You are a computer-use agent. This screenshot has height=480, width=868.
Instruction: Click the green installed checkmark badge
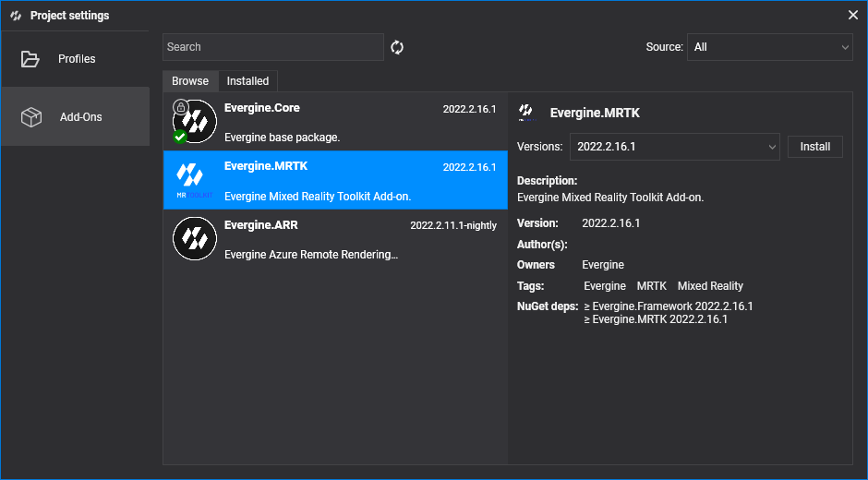[179, 137]
